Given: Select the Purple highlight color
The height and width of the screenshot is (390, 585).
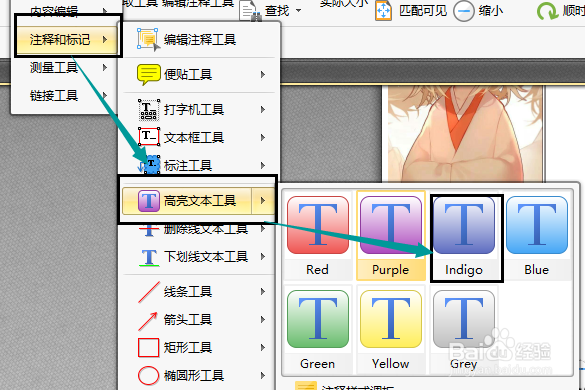Looking at the screenshot, I should coord(391,235).
